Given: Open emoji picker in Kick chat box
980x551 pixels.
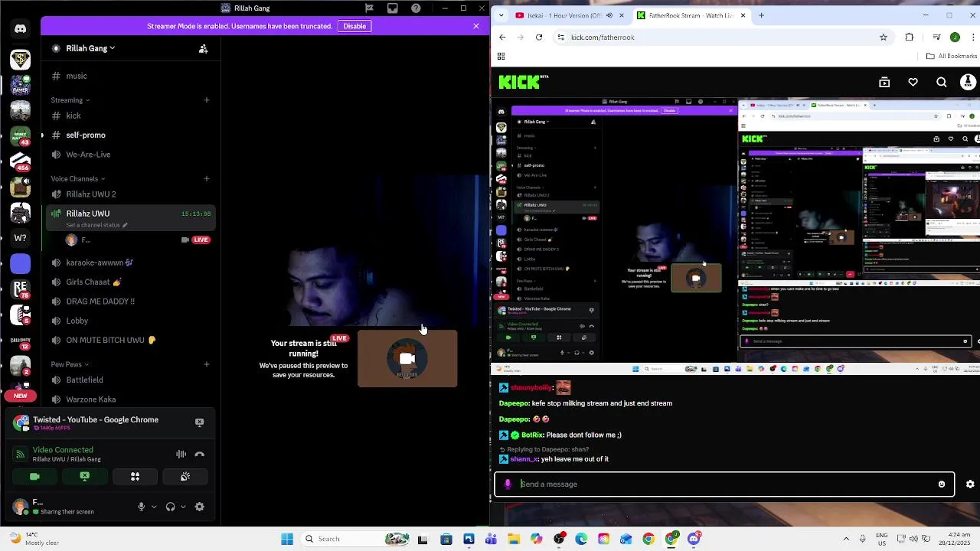Looking at the screenshot, I should coord(942,484).
